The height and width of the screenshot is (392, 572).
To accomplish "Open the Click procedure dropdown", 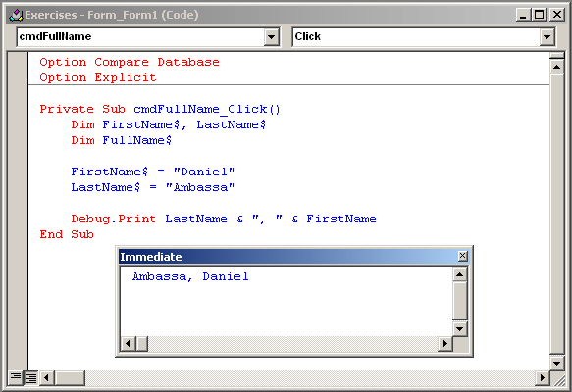I will 546,37.
